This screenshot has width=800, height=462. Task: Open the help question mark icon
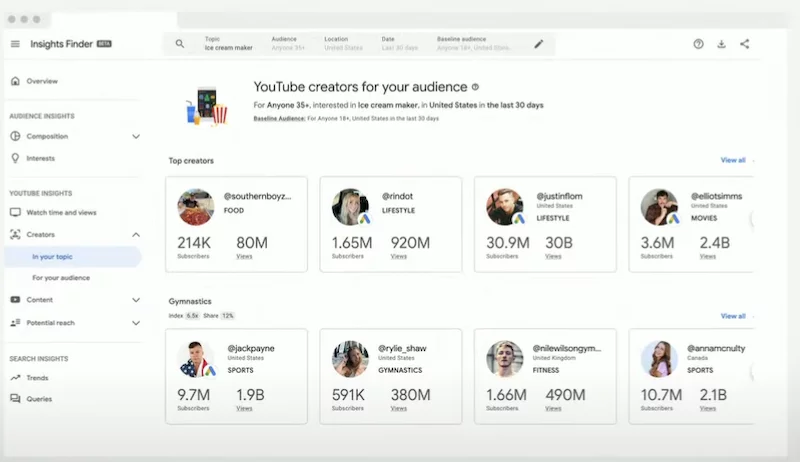point(698,44)
